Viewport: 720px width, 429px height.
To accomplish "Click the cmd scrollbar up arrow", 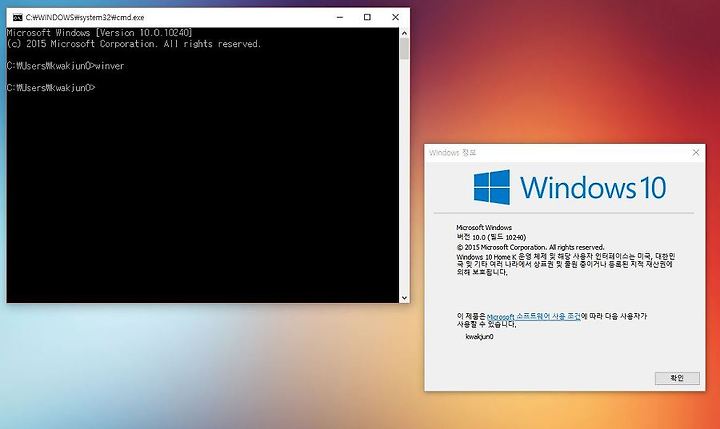I will click(x=404, y=33).
